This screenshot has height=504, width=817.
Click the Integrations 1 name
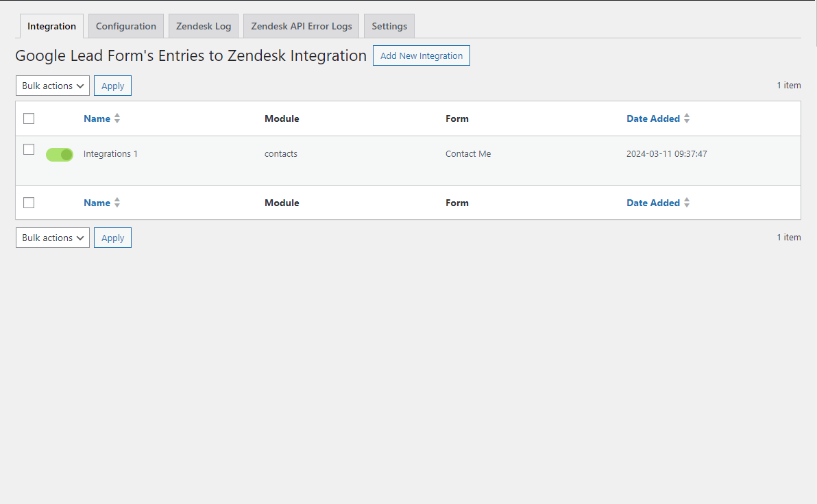(110, 153)
